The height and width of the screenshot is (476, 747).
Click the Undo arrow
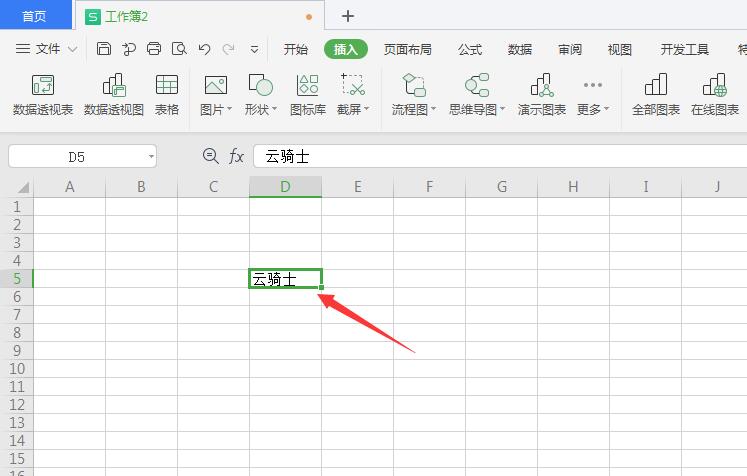click(x=204, y=49)
